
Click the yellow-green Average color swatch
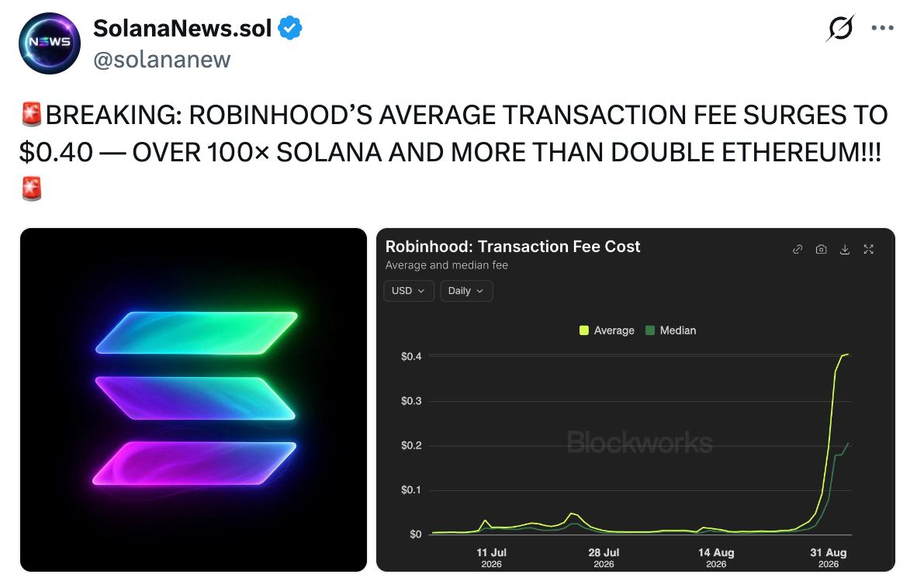click(583, 330)
